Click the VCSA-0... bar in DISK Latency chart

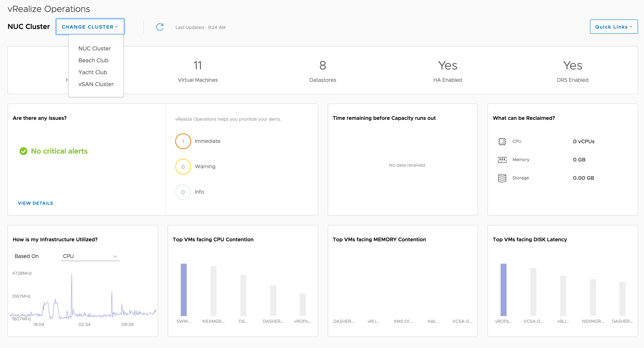pos(533,292)
